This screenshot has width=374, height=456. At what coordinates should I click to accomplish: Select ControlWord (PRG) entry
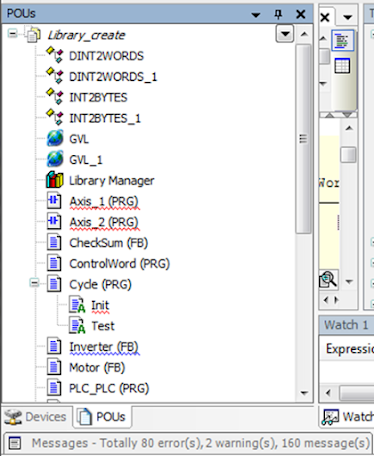coord(119,264)
